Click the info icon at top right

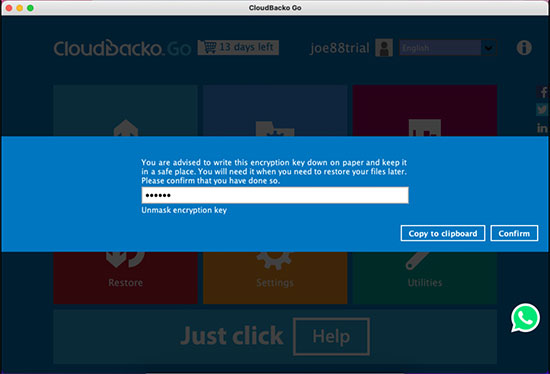(x=524, y=48)
